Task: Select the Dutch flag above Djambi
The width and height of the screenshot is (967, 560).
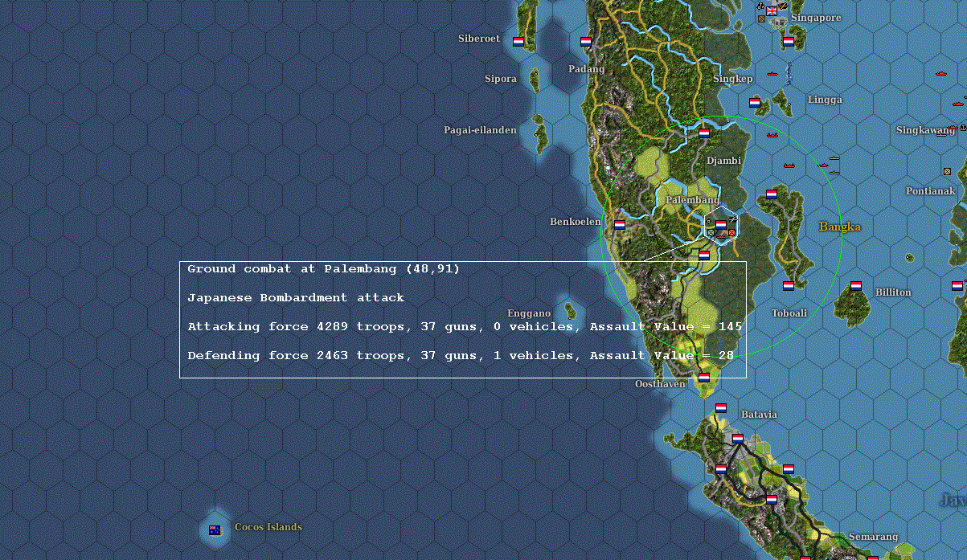Action: tap(704, 133)
